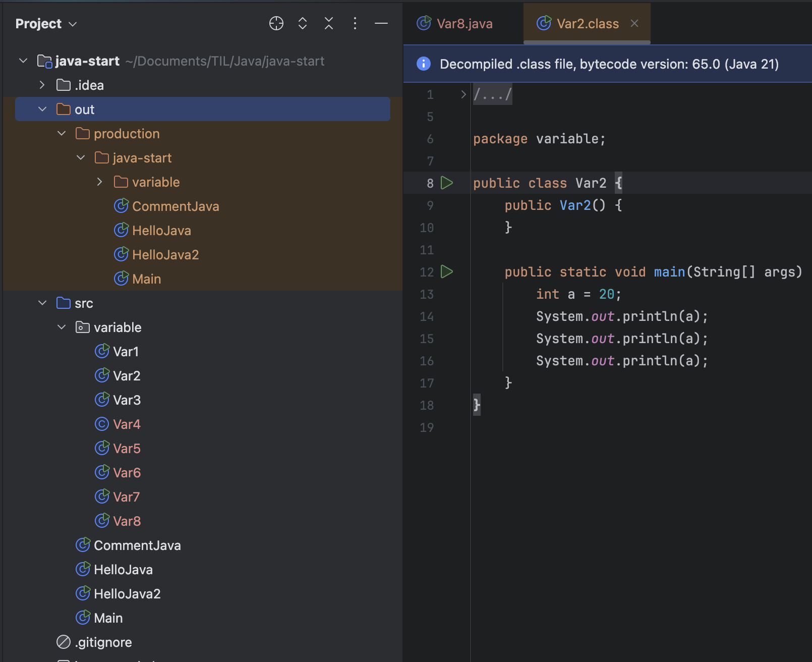This screenshot has height=662, width=812.
Task: Click .gitignore file icon
Action: click(64, 642)
